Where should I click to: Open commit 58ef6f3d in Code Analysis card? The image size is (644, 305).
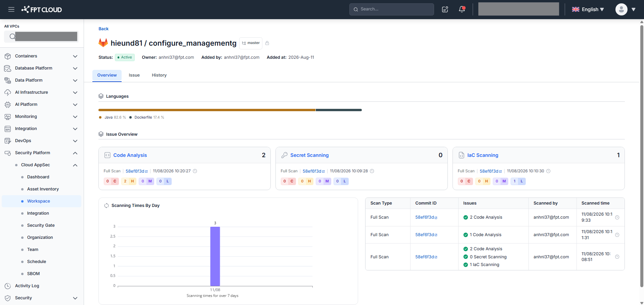pyautogui.click(x=136, y=171)
